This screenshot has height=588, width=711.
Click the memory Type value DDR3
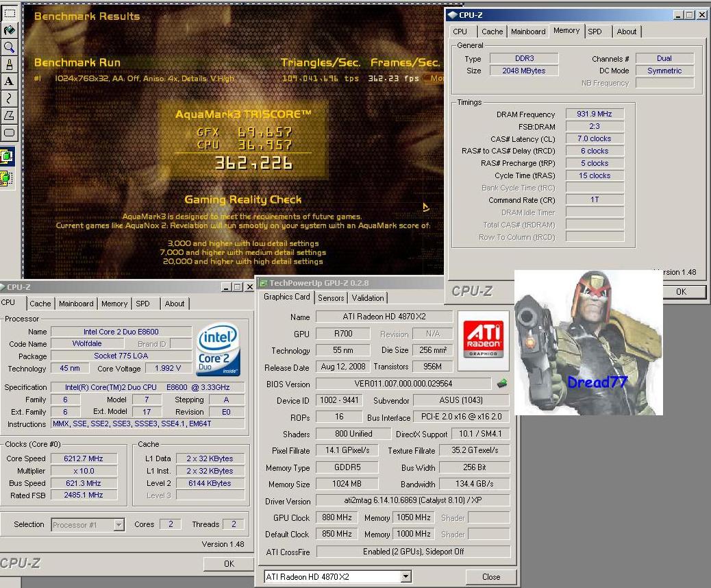[x=524, y=58]
